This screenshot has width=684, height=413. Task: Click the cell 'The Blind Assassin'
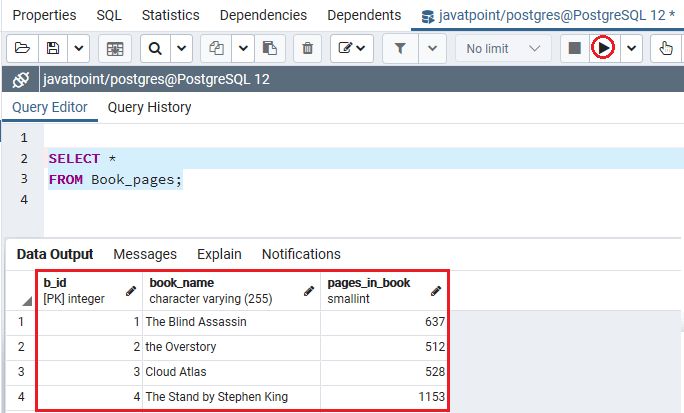(x=232, y=322)
